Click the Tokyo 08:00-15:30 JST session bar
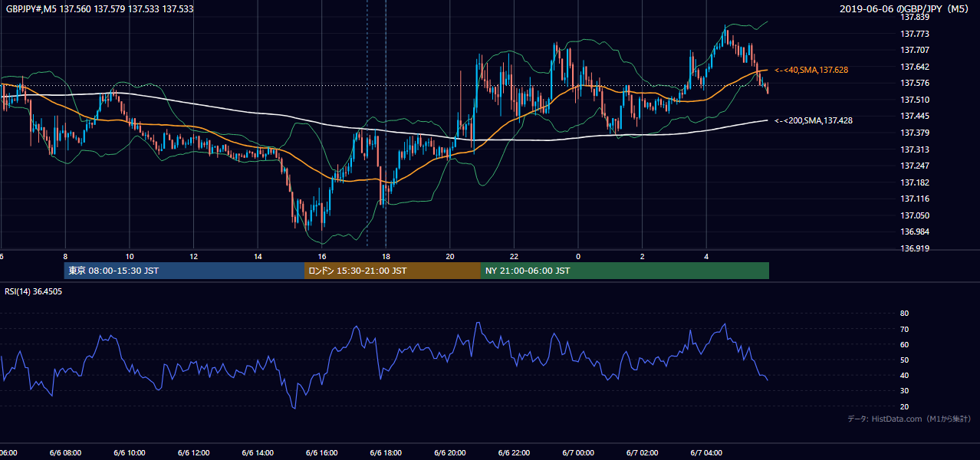 pos(184,271)
